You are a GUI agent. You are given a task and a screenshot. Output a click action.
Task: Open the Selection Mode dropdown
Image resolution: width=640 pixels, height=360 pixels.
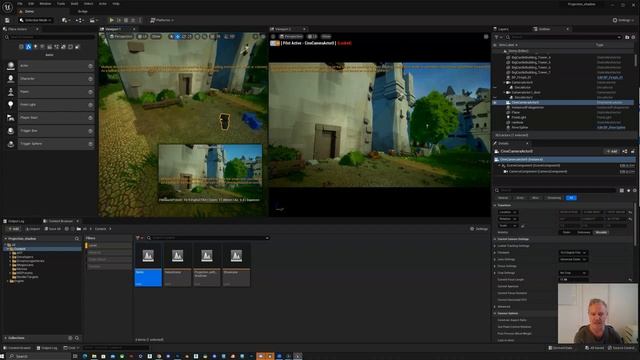point(36,20)
